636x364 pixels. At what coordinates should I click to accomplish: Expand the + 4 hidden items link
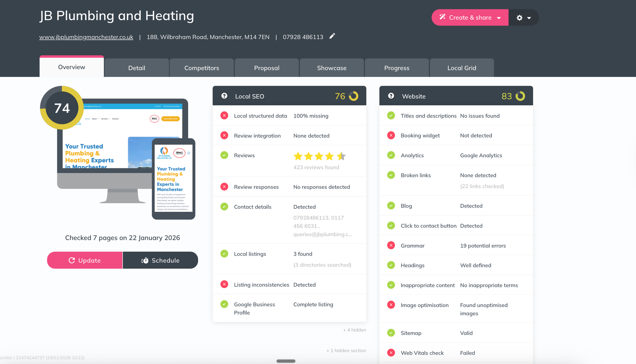[354, 330]
